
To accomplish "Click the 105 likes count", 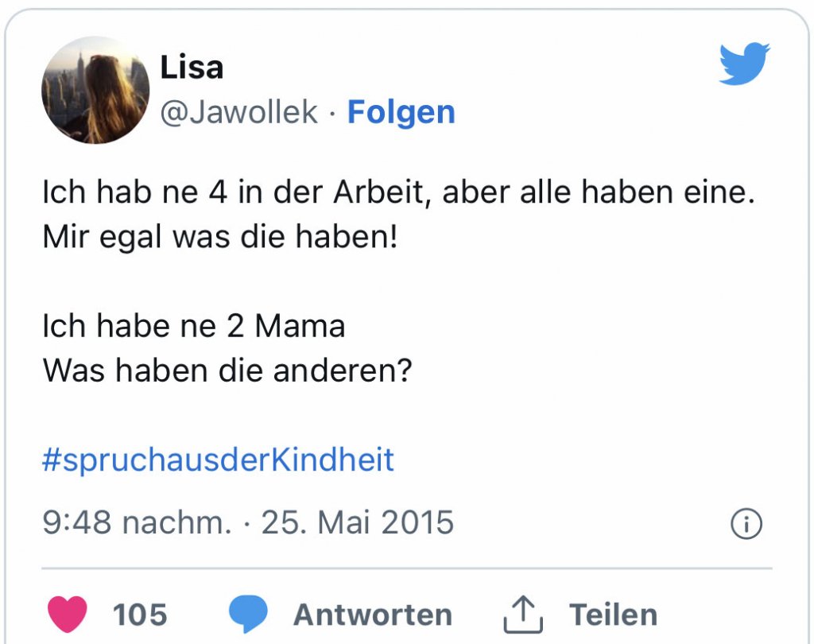I will 140,615.
